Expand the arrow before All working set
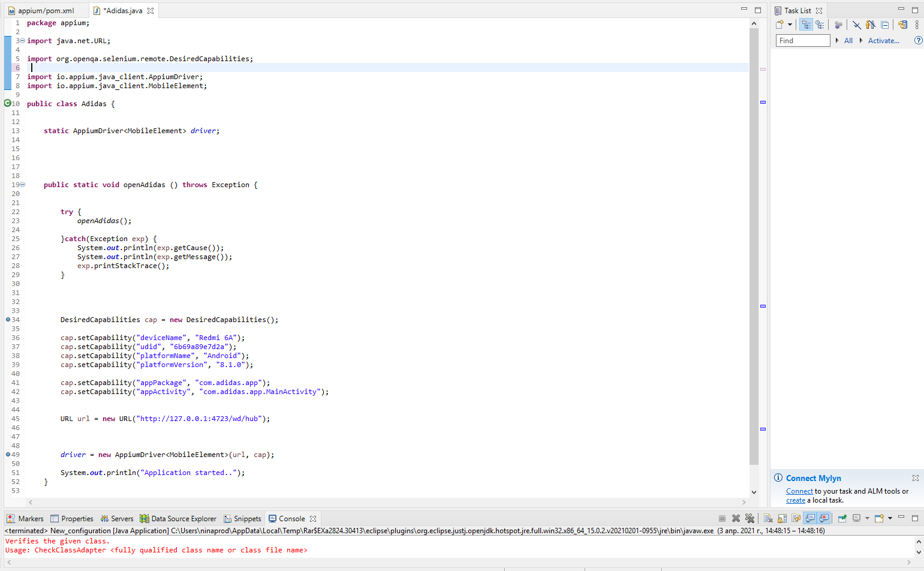Screen dimensions: 924x571 [837, 40]
